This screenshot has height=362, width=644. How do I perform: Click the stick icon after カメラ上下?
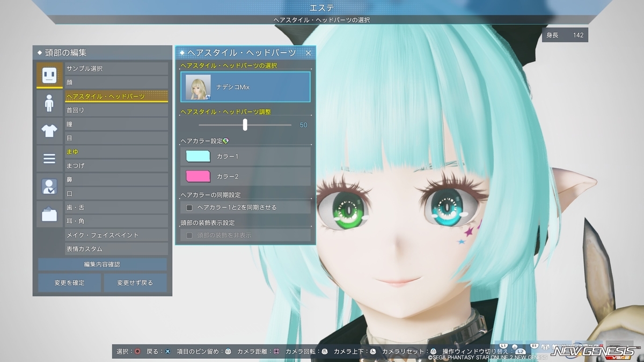372,351
